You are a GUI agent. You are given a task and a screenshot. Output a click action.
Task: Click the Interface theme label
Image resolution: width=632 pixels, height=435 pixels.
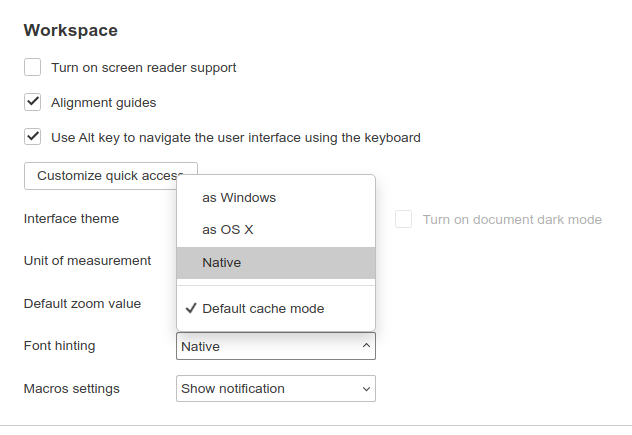point(71,219)
